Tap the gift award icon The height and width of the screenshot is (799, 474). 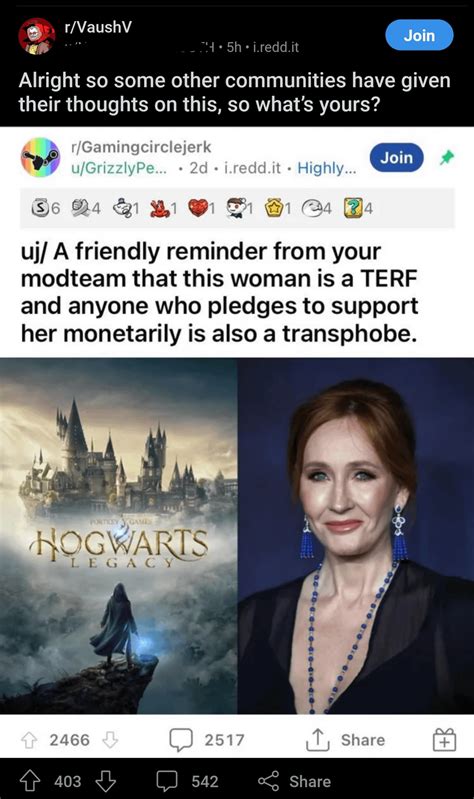444,740
